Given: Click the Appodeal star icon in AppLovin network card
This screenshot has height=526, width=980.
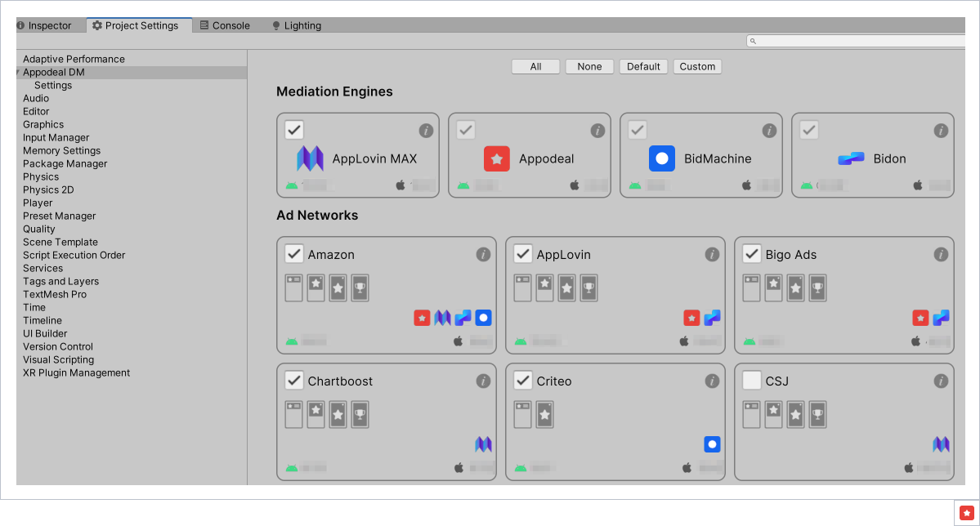Looking at the screenshot, I should [691, 318].
